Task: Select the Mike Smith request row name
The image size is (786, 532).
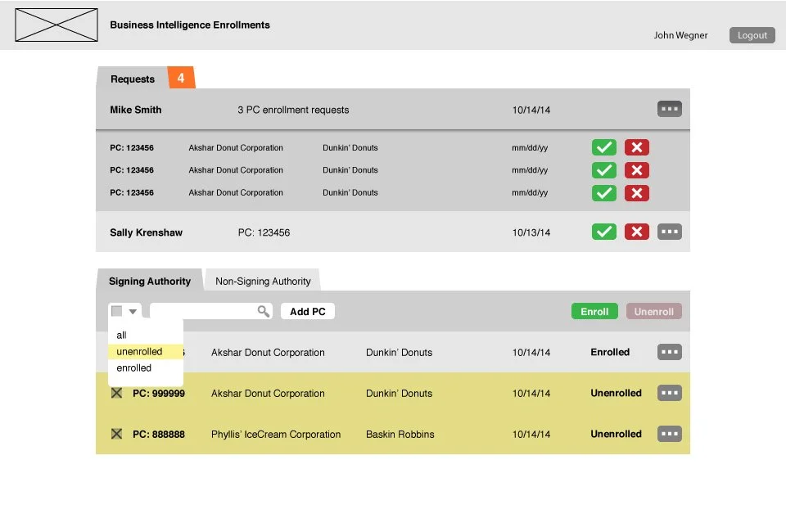Action: 136,110
